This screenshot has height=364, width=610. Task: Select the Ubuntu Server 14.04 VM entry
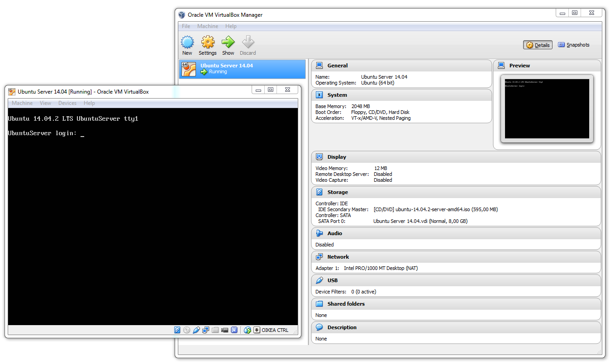point(243,69)
